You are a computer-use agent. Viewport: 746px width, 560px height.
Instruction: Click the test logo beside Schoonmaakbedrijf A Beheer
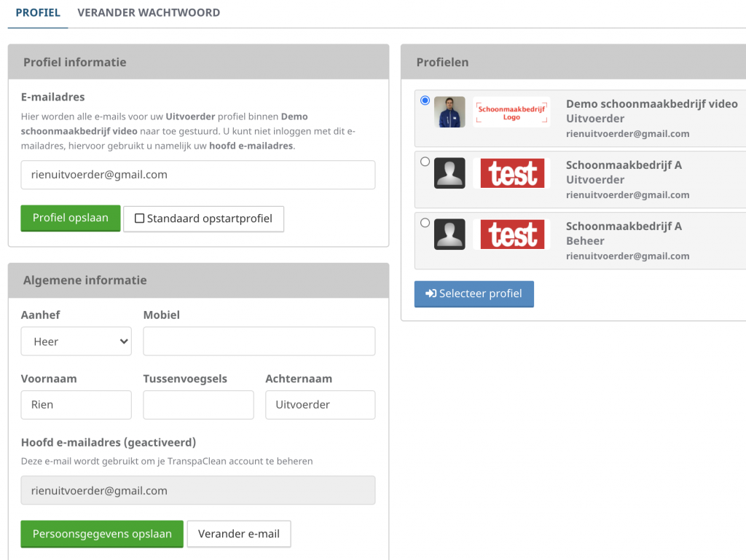513,234
